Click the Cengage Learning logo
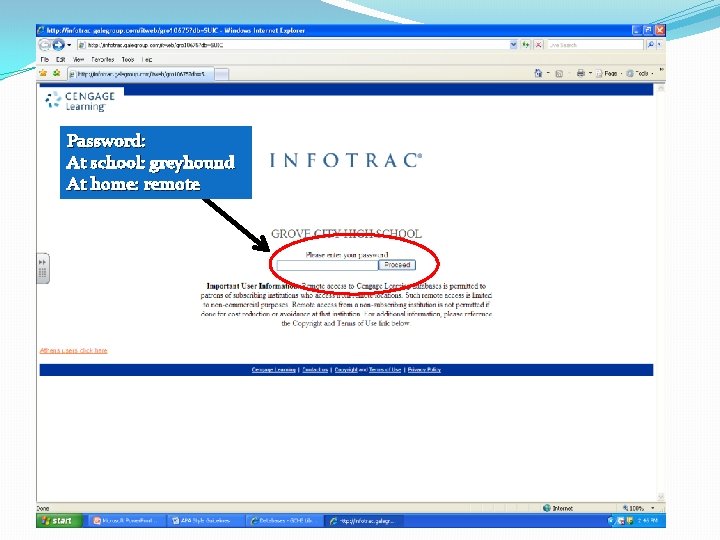This screenshot has height=540, width=720. [x=80, y=101]
